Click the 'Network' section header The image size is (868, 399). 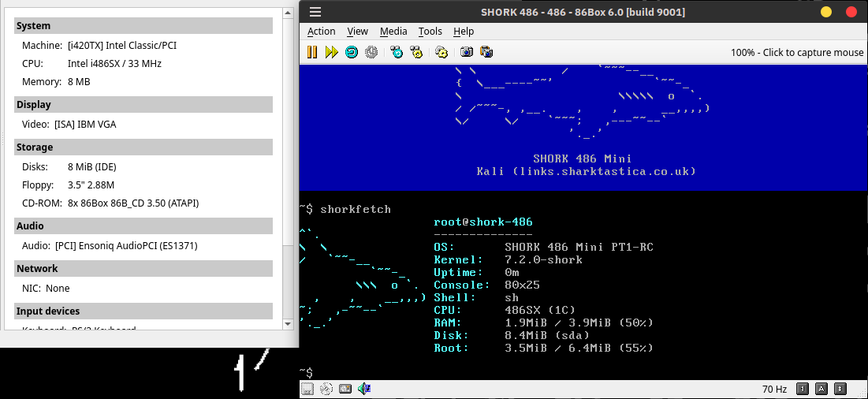(143, 268)
